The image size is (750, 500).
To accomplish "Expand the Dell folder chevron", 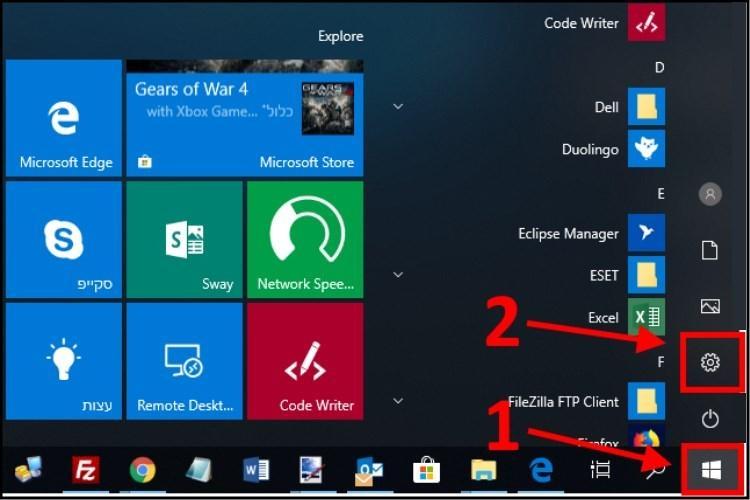I will (398, 107).
